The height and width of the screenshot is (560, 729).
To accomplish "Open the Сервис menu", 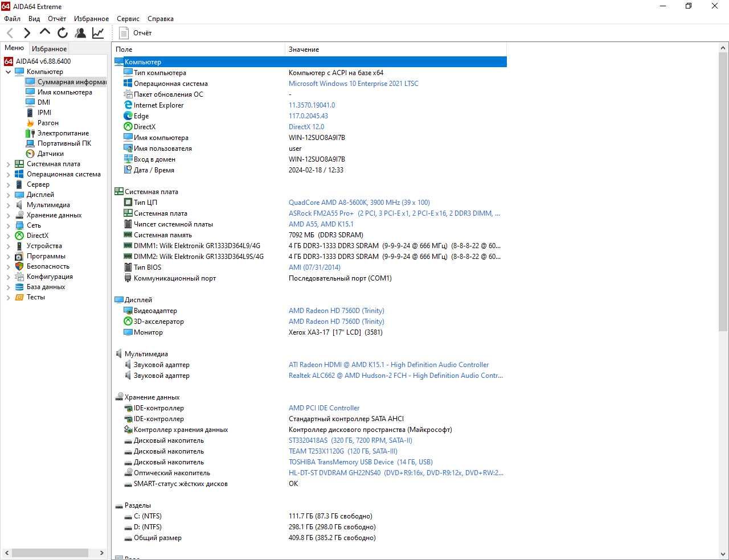I will coord(128,19).
